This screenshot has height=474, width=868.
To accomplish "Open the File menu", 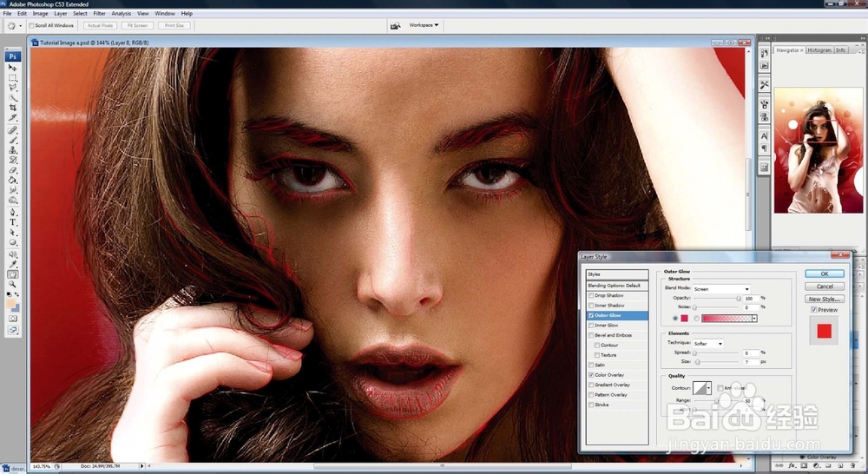I will coord(7,13).
